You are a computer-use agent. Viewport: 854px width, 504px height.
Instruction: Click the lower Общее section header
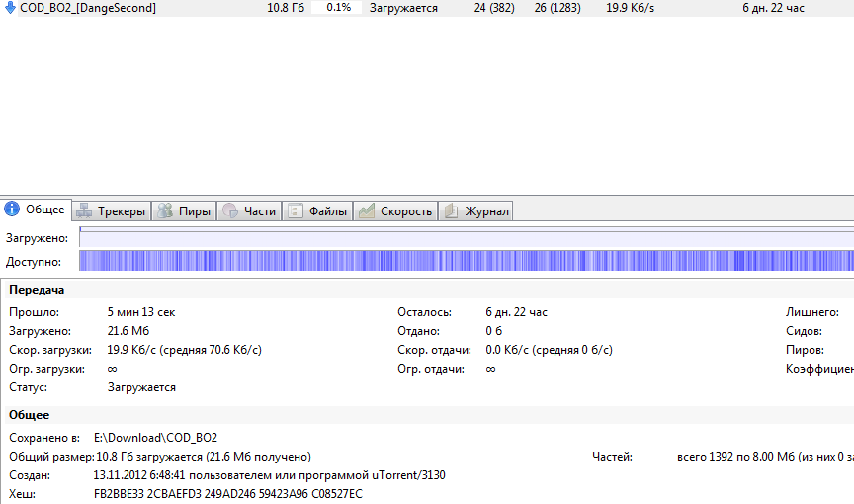pyautogui.click(x=29, y=415)
